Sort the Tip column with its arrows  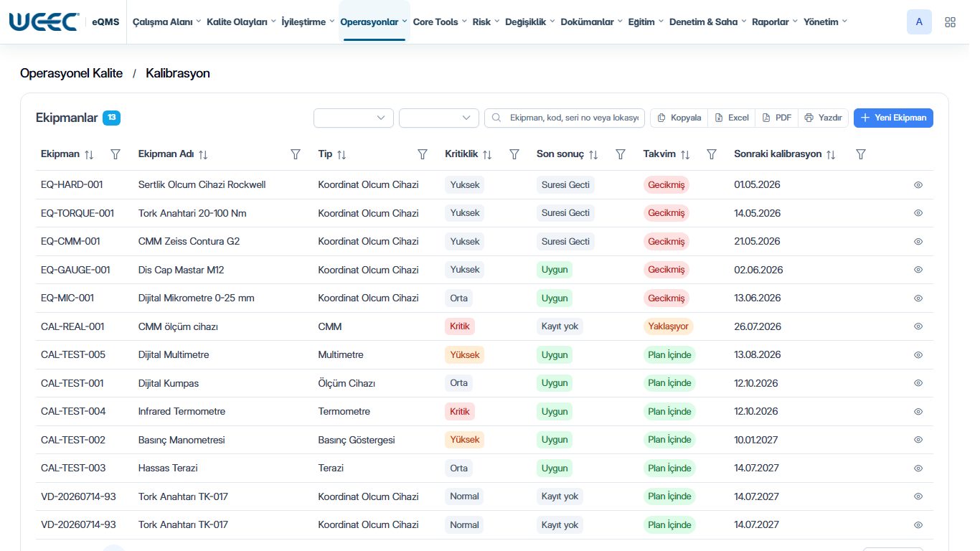coord(341,154)
